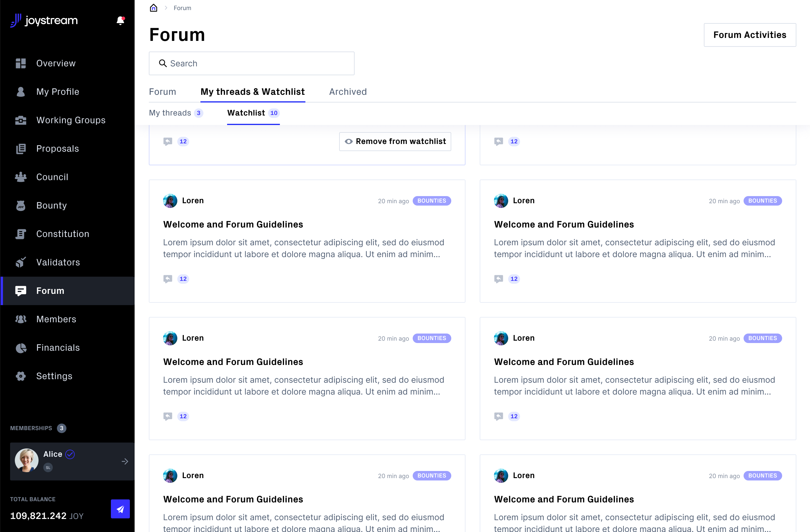Open third-row right Welcome and Forum Guidelines thread
Image resolution: width=810 pixels, height=532 pixels.
(564, 362)
